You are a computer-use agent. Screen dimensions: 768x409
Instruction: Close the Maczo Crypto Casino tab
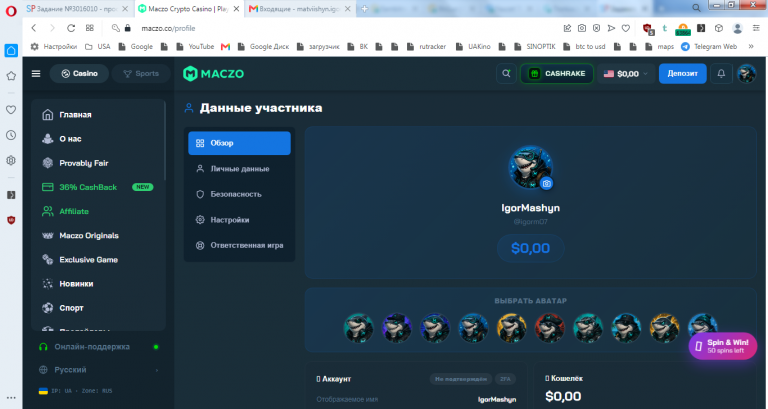[x=236, y=9]
